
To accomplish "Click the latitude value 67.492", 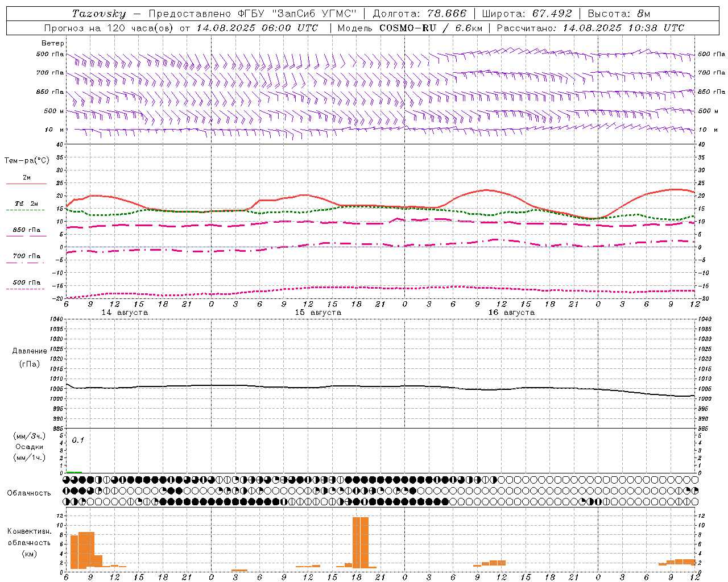I will [552, 14].
